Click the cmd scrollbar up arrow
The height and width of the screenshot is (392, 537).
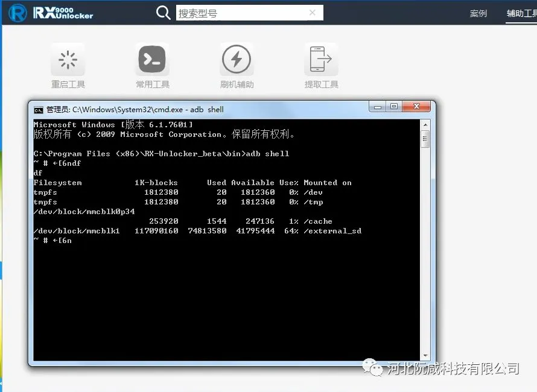point(425,125)
